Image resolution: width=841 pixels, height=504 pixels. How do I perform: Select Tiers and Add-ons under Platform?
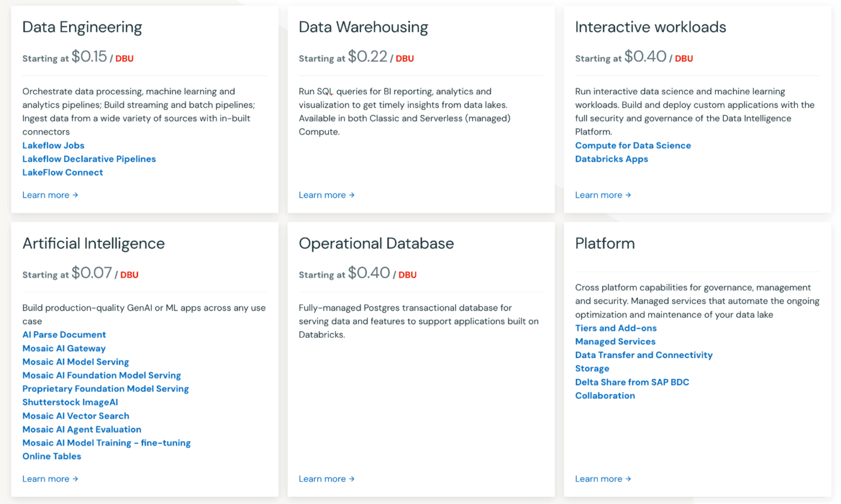click(616, 328)
